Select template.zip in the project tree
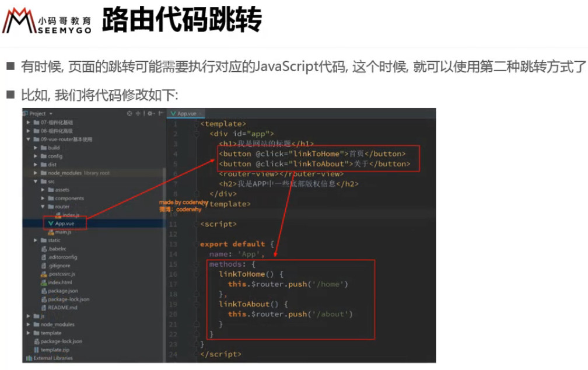This screenshot has height=370, width=588. 55,350
